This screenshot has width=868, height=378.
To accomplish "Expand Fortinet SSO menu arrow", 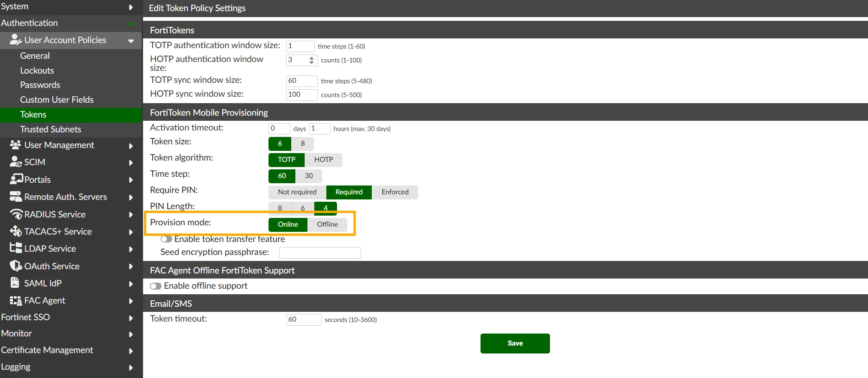I will (x=131, y=318).
